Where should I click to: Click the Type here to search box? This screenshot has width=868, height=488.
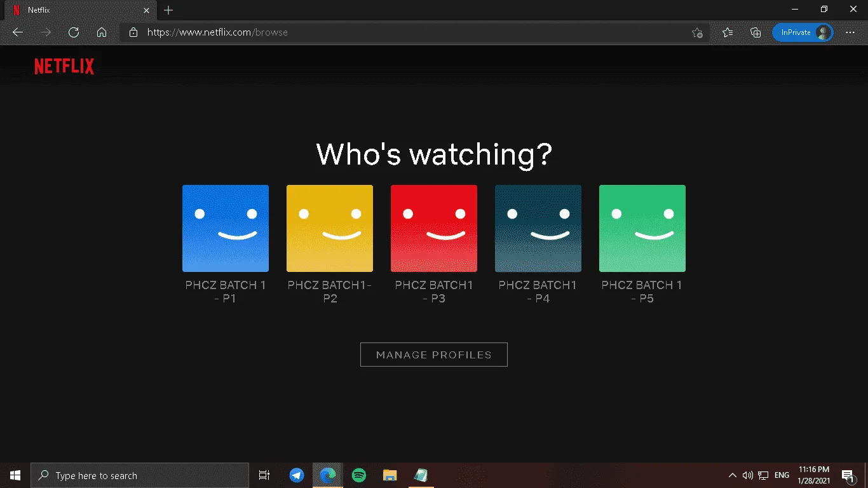coord(140,475)
